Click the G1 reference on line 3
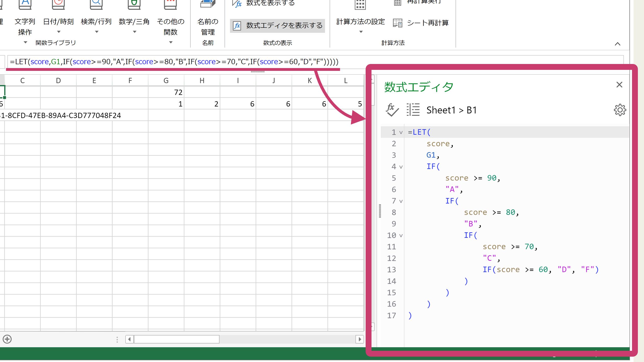644x362 pixels. coord(431,155)
